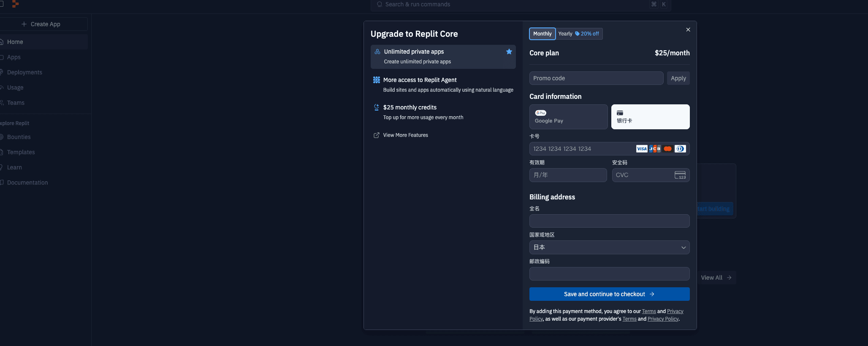Open Replit Terms link
This screenshot has width=868, height=346.
[649, 311]
